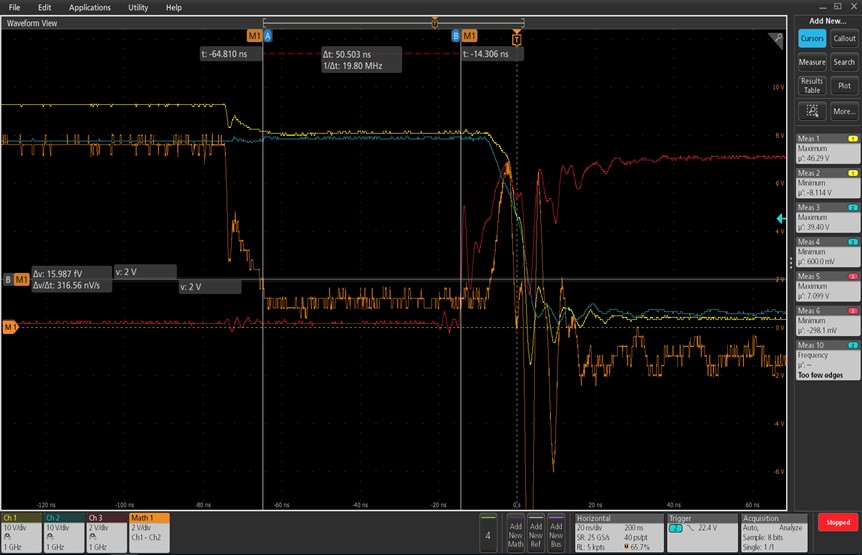
Task: Select cursor A marker at top
Action: (x=268, y=36)
